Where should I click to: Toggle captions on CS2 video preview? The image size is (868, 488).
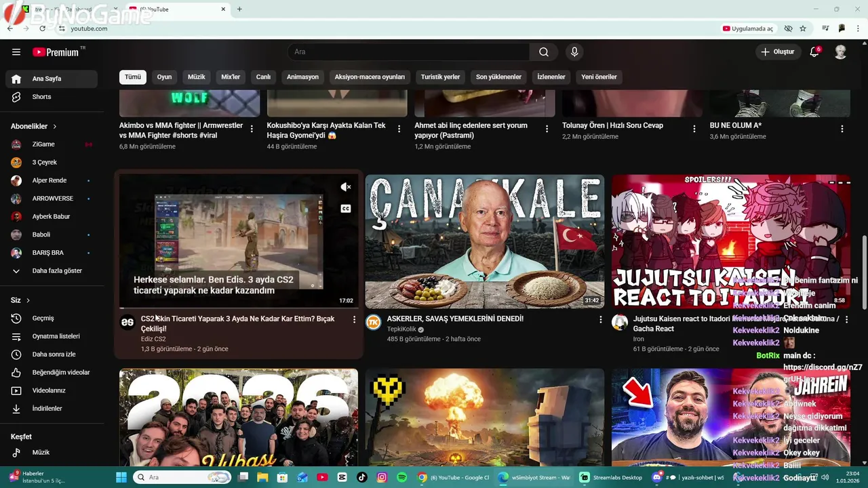(x=346, y=209)
